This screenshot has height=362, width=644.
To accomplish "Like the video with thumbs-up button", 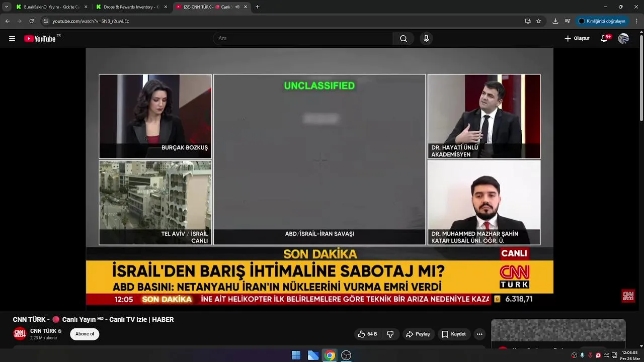I will pyautogui.click(x=368, y=334).
